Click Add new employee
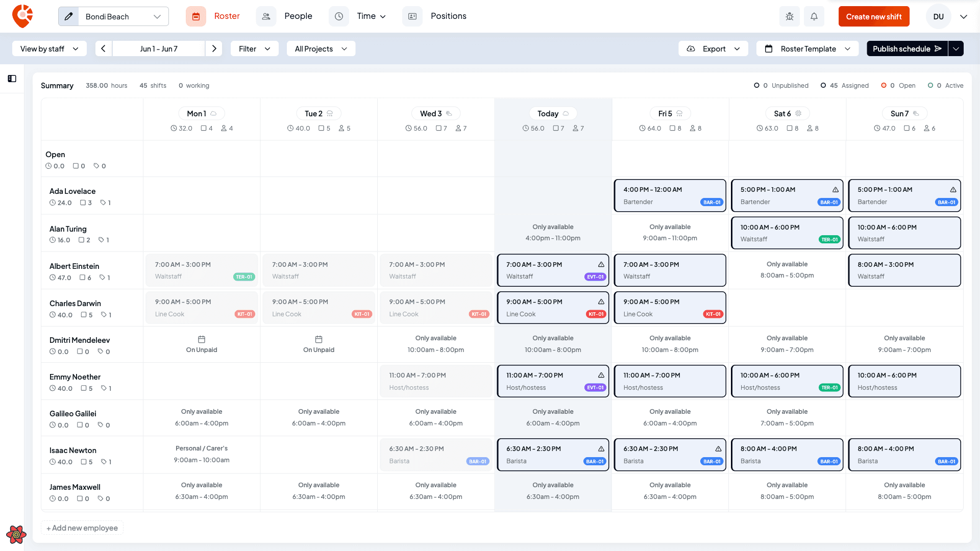Viewport: 980px width, 551px height. pyautogui.click(x=82, y=528)
